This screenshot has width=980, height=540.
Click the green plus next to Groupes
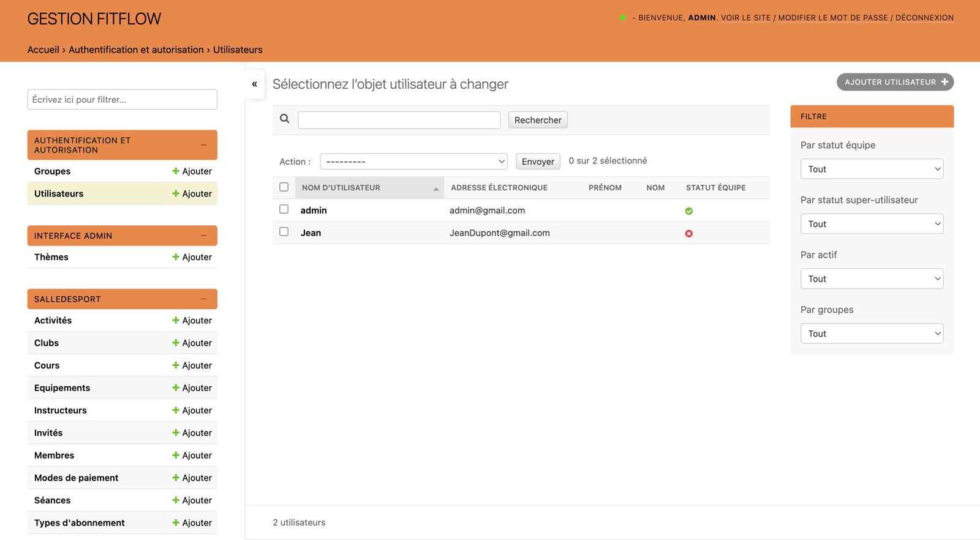click(x=176, y=171)
